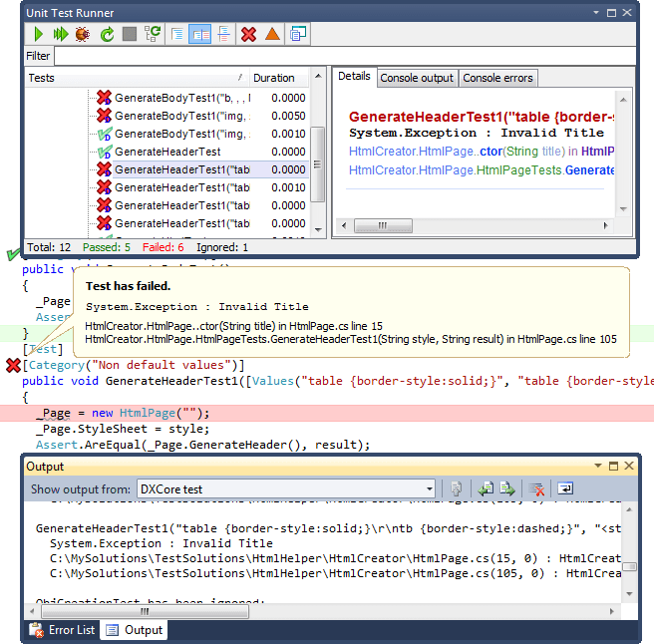Click the orange triangle toolbar icon
This screenshot has height=644, width=654.
pyautogui.click(x=272, y=34)
